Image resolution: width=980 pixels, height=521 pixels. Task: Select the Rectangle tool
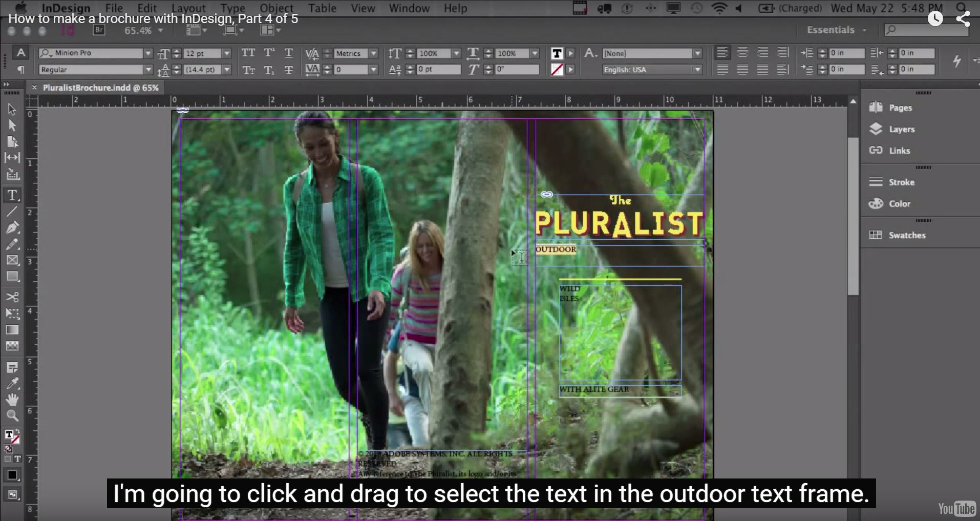(12, 277)
